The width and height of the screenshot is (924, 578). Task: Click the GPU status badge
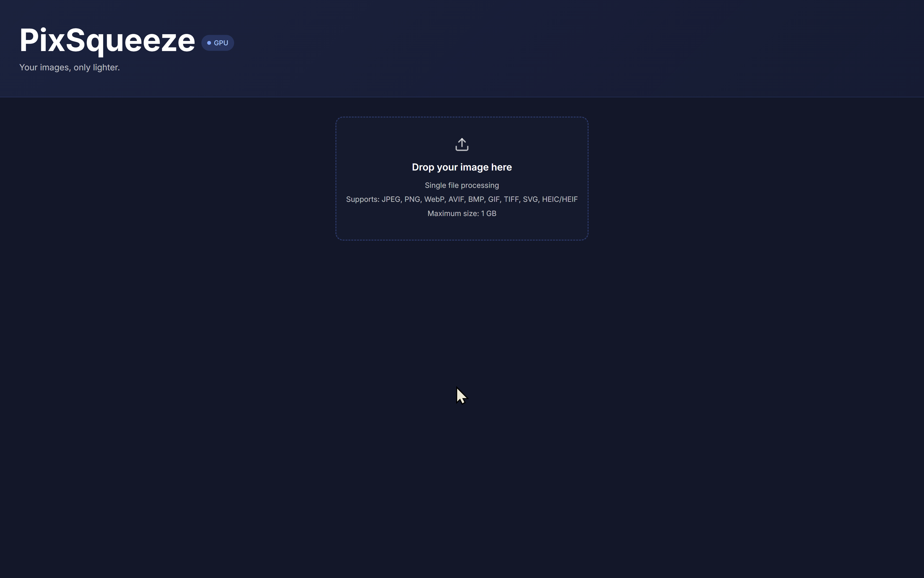coord(218,43)
